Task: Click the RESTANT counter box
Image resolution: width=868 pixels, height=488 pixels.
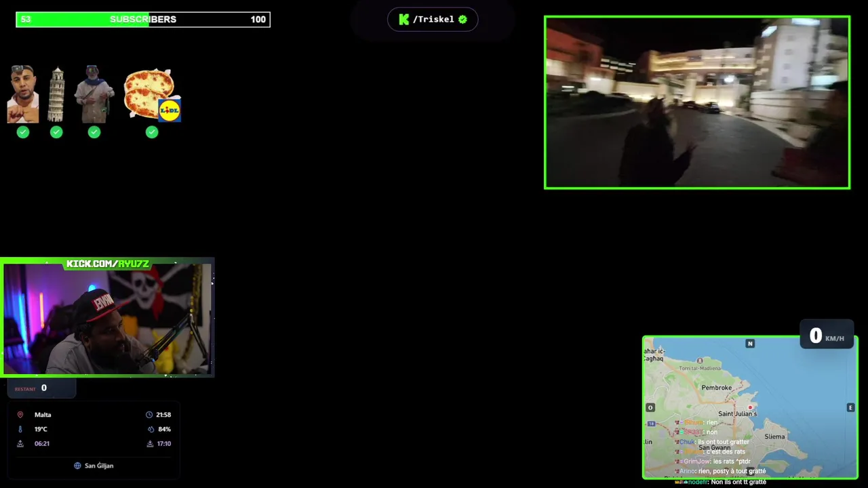Action: pos(41,388)
